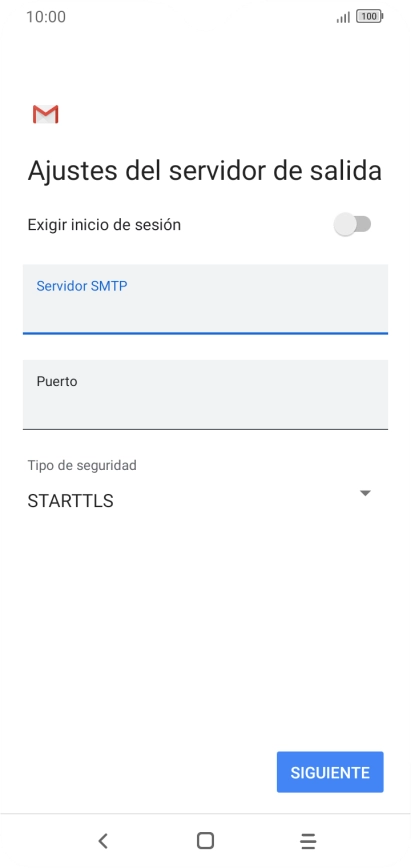Tap the Ajustes del servidor de salida heading
The height and width of the screenshot is (868, 411).
[x=205, y=170]
